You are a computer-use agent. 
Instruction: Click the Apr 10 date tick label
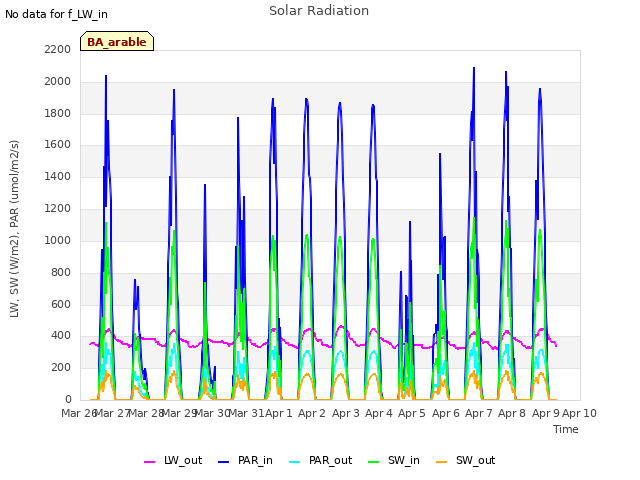pos(580,413)
